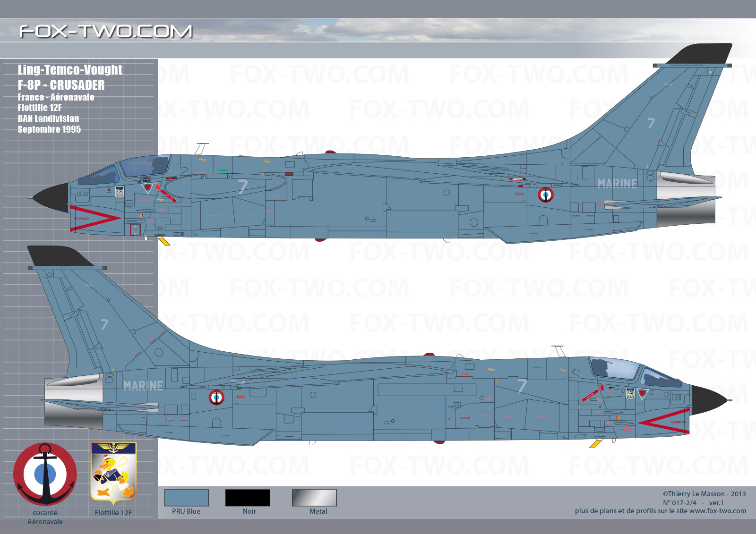Screen dimensions: 756x534
Task: Click the 'BAN Landivisiau' text
Action: pyautogui.click(x=48, y=119)
